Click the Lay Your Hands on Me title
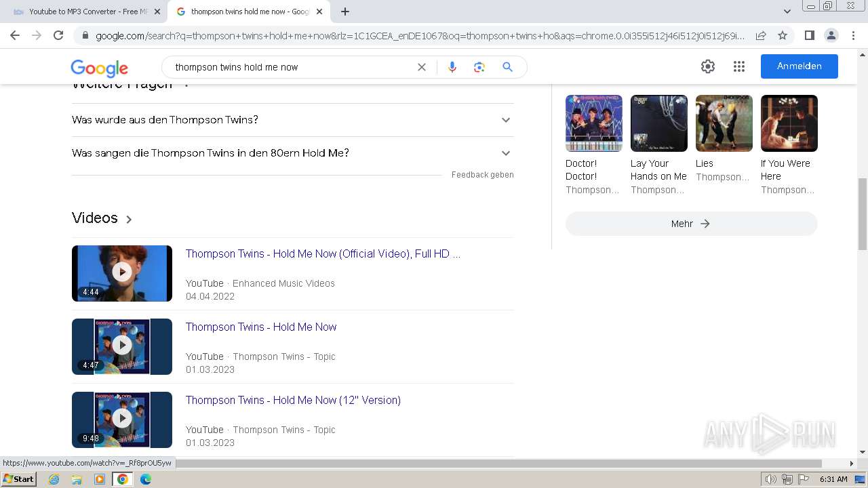The height and width of the screenshot is (488, 868). click(658, 169)
